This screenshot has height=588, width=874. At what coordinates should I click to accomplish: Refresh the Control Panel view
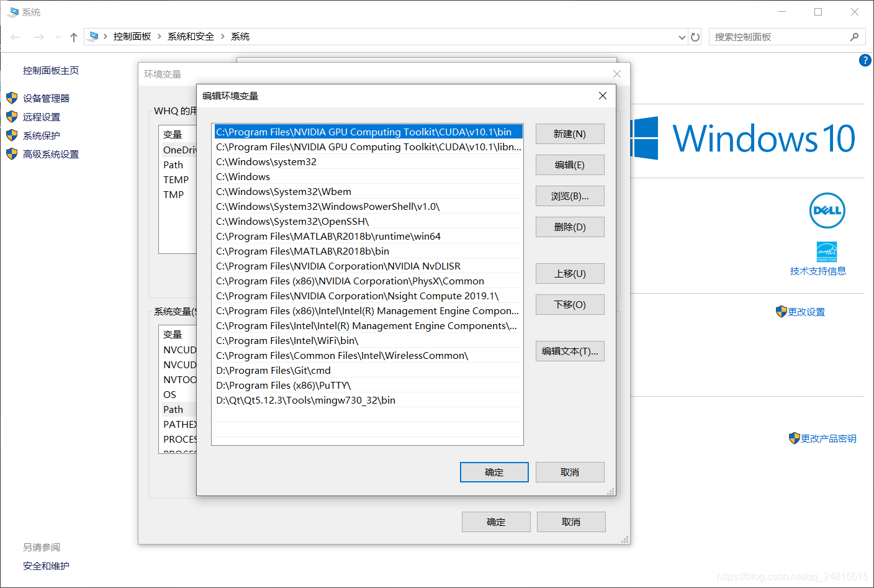click(695, 37)
